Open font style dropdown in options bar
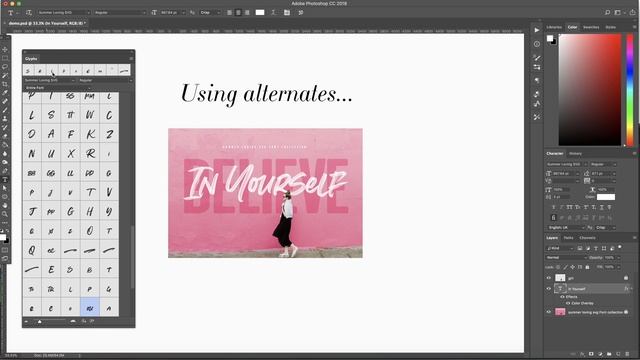Screen dimensions: 640x360 pos(120,13)
